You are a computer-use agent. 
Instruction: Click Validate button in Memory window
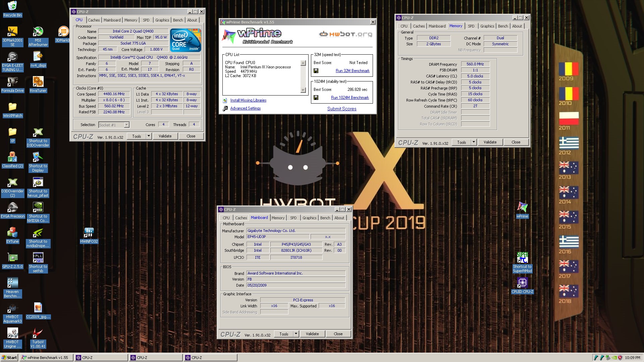pyautogui.click(x=490, y=142)
